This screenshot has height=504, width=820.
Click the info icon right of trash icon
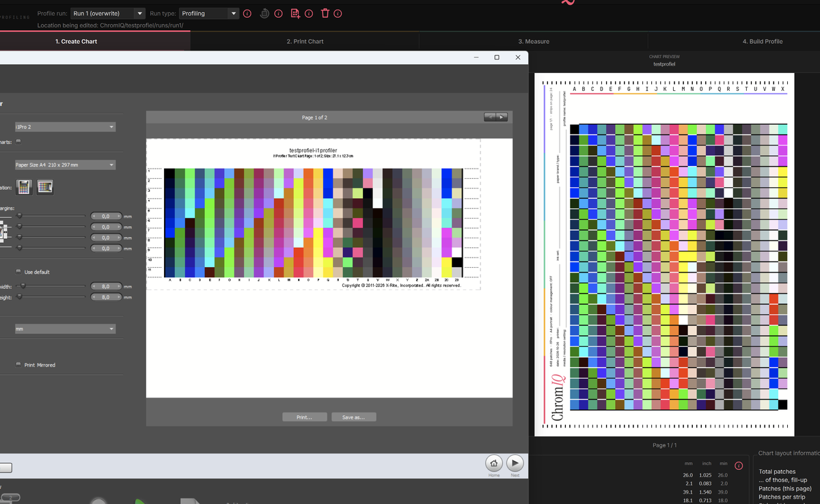coord(338,14)
